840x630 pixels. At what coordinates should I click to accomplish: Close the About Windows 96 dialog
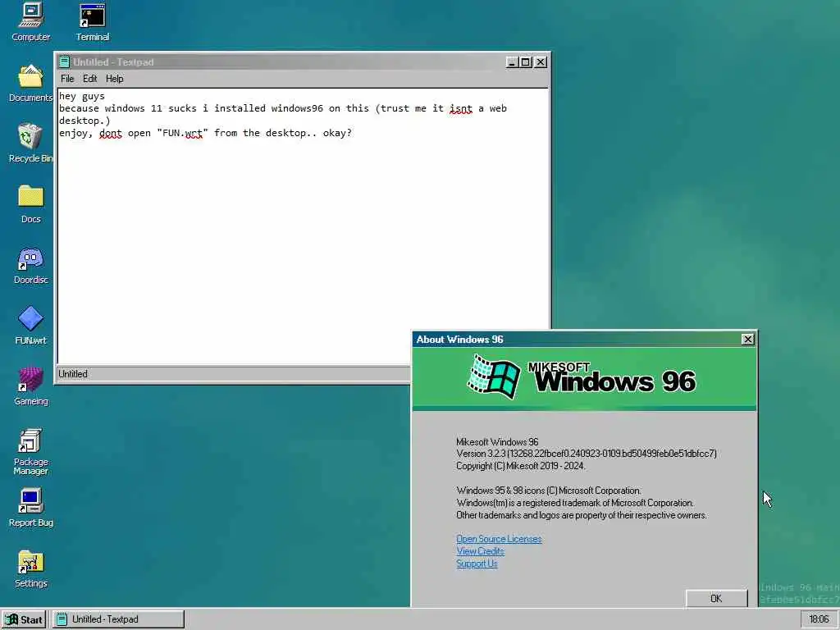click(x=747, y=339)
